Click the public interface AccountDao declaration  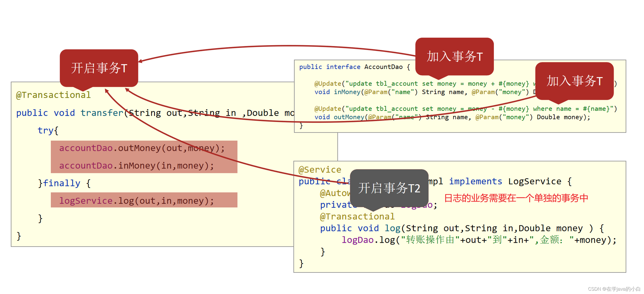[x=354, y=67]
